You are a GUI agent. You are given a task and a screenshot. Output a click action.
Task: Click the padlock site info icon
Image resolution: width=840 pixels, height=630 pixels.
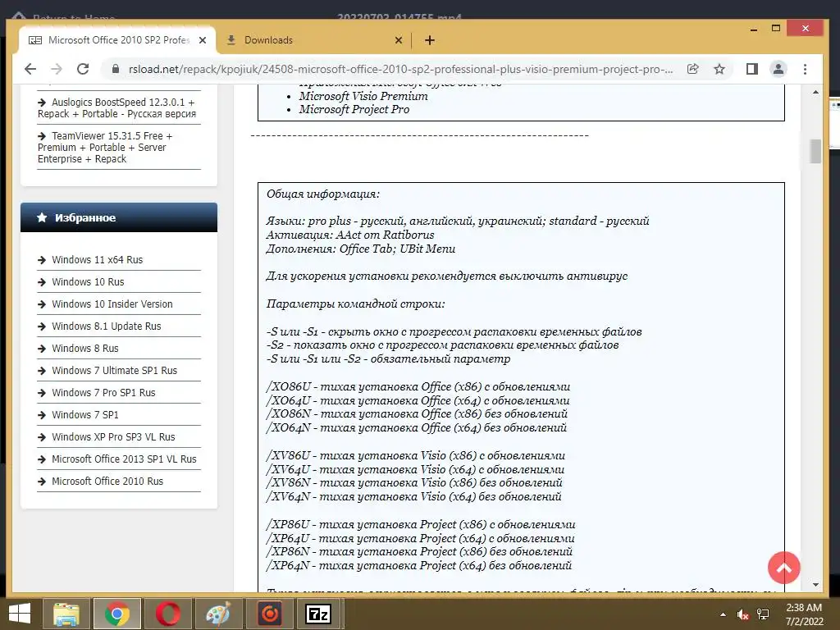point(115,69)
